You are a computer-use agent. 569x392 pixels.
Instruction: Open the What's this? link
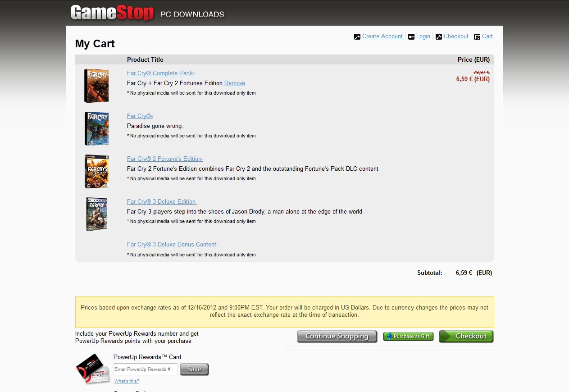pos(127,381)
